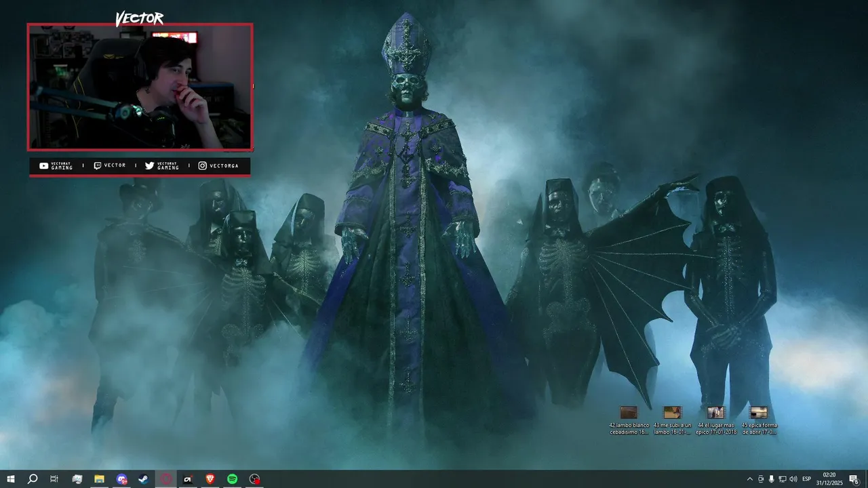Expand the hidden system tray icons
Viewport: 868px width, 488px height.
point(749,479)
